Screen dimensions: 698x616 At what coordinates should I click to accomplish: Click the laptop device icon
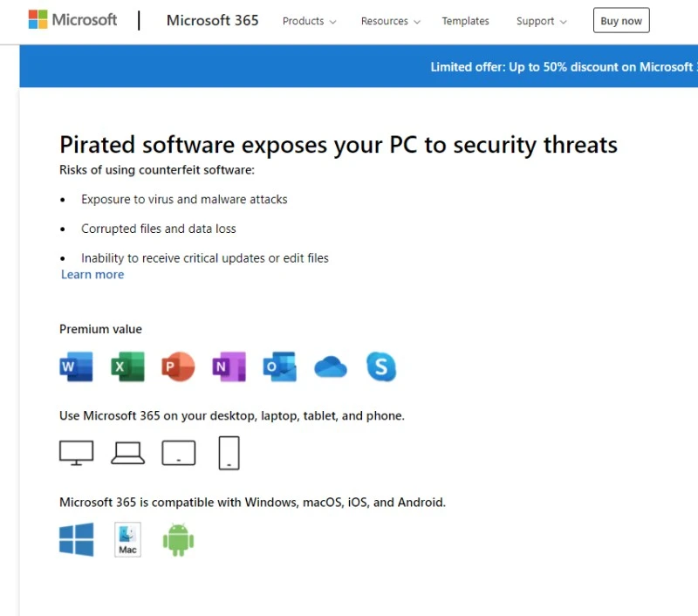pos(127,453)
